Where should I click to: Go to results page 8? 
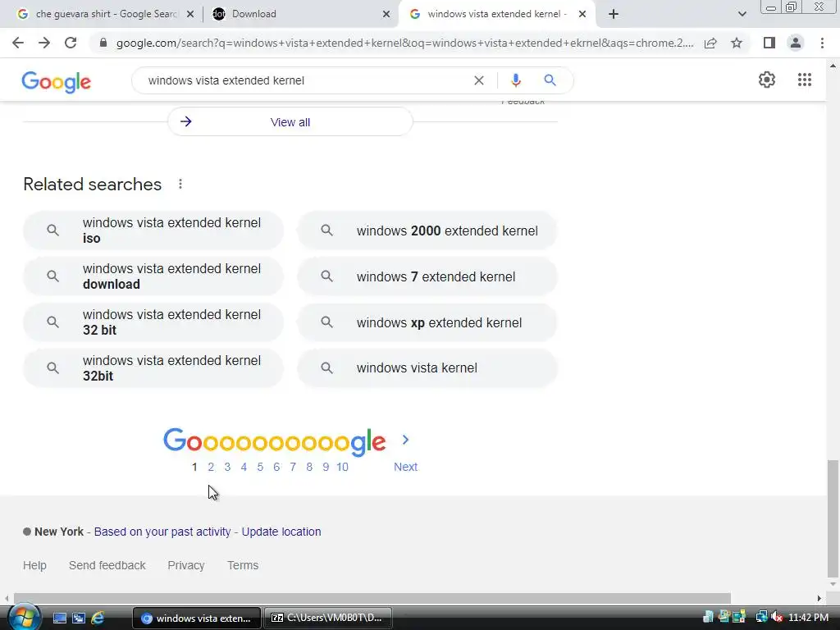point(309,467)
